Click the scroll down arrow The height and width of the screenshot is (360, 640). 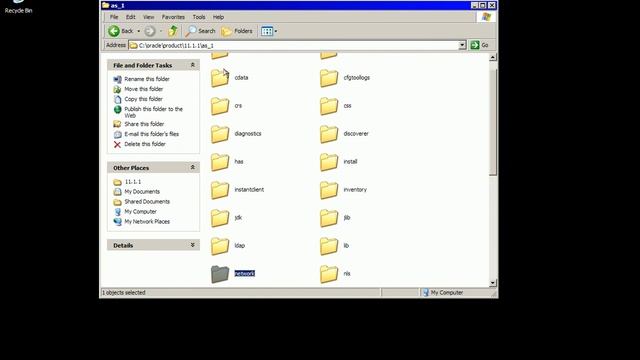(493, 282)
